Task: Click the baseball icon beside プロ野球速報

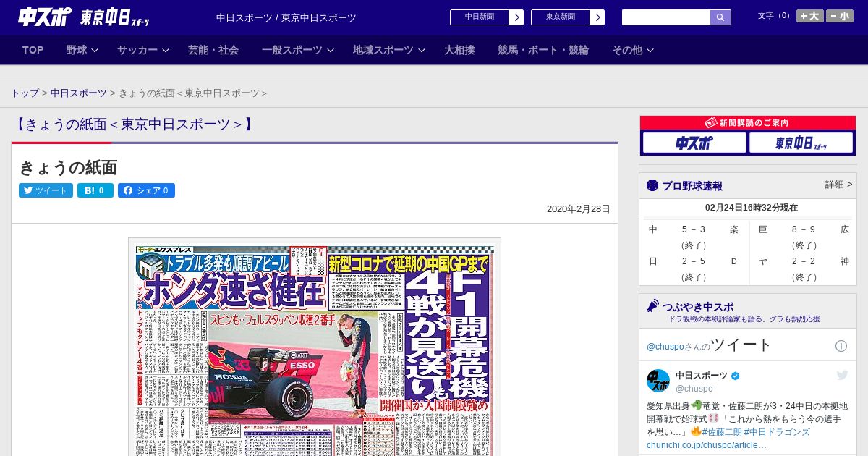Action: (x=652, y=186)
